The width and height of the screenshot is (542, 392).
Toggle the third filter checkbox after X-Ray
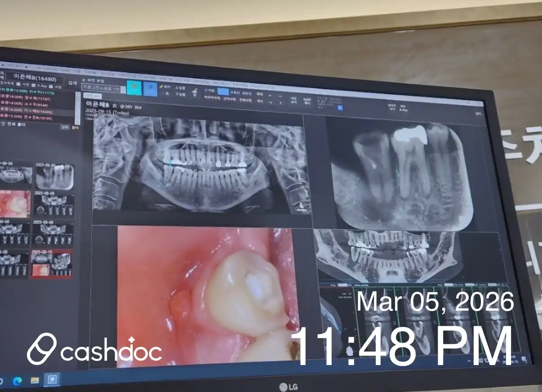pos(50,85)
